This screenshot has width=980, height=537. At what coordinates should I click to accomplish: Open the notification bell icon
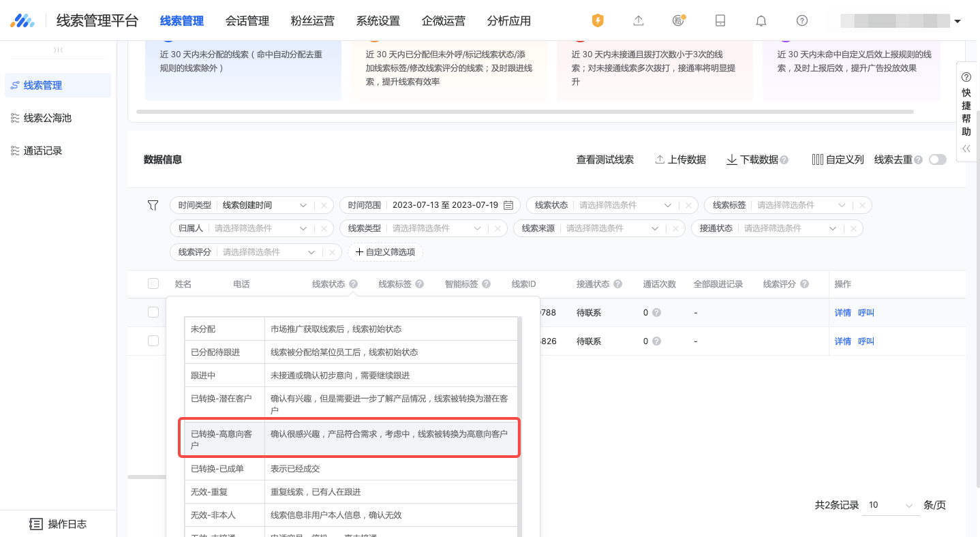(x=761, y=20)
